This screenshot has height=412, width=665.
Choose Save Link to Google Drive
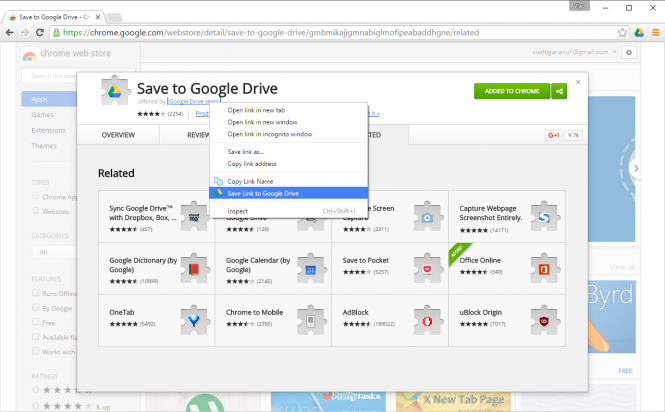point(288,193)
